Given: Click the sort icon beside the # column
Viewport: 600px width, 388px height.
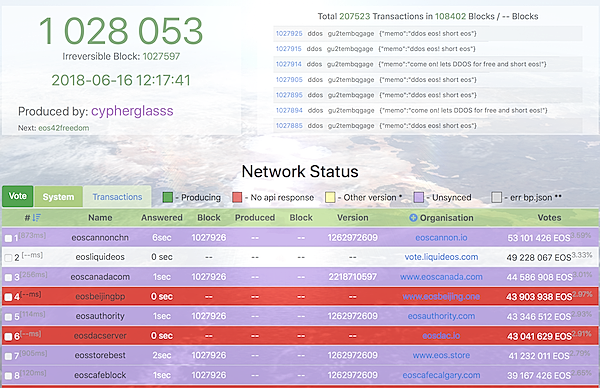Looking at the screenshot, I should coord(37,218).
